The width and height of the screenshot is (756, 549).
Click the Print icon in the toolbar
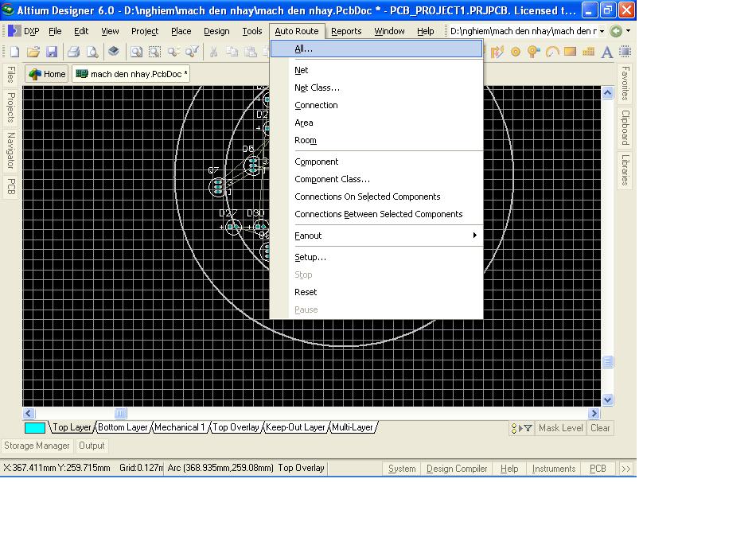[73, 52]
